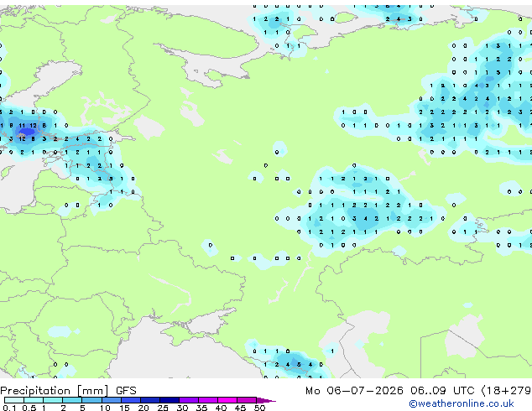Select the 5–10 mm legend swatch
The image size is (532, 411).
point(91,400)
